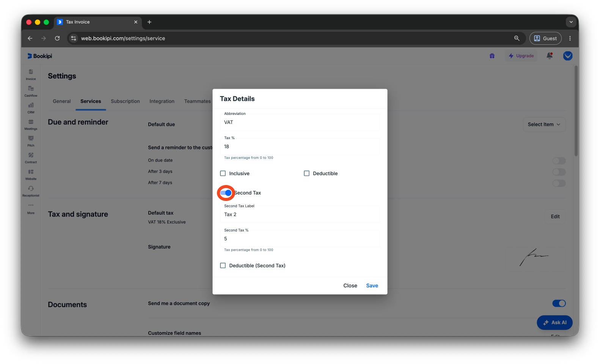Open the CRM sidebar icon
Viewport: 600px width, 364px height.
31,108
